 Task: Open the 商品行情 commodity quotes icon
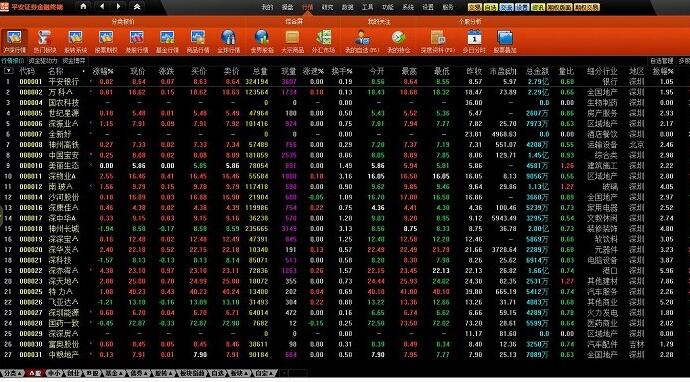pos(198,41)
